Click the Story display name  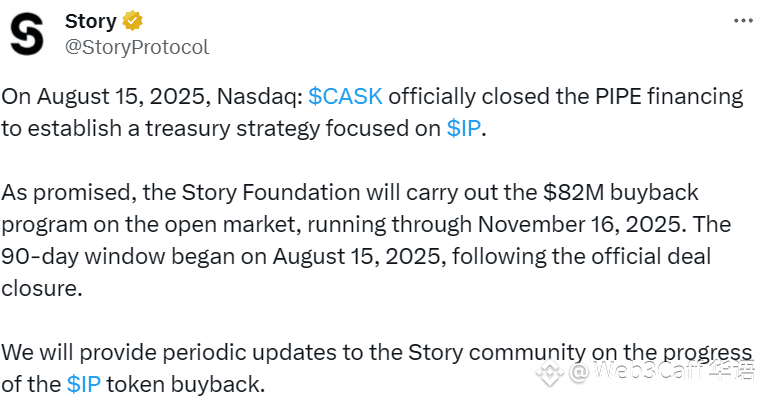pos(91,21)
